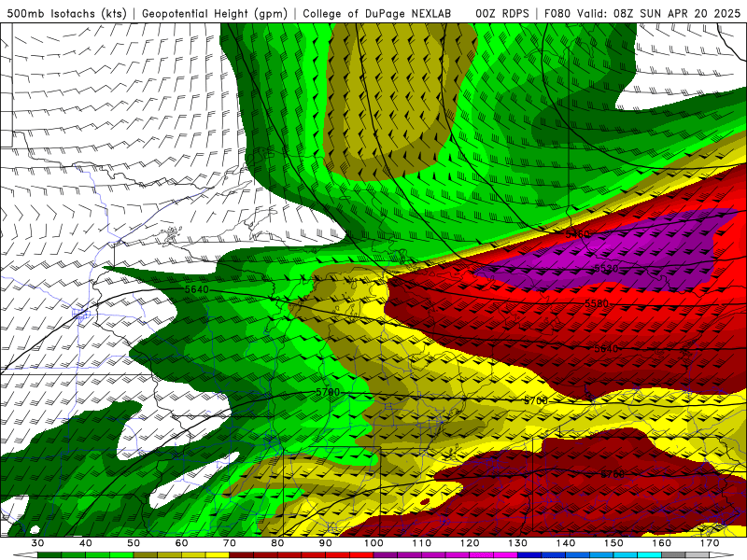Click the 30 value on the color scale

(37, 543)
